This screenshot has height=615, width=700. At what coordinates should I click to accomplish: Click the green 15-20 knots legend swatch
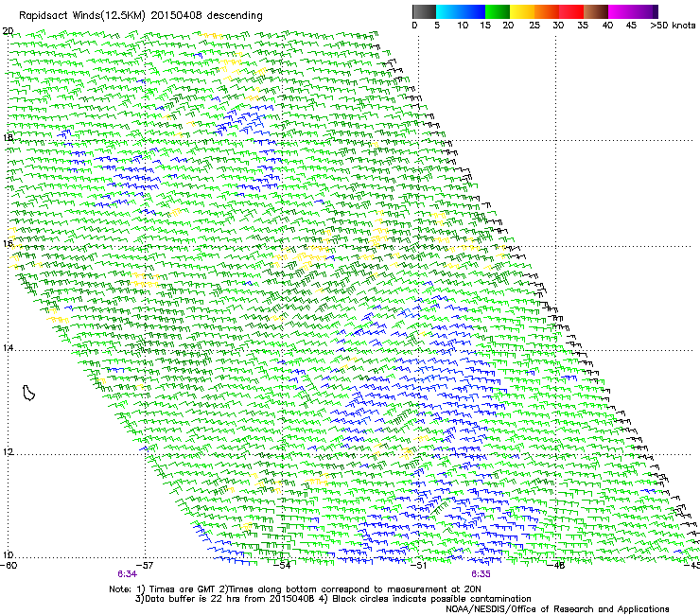[498, 11]
